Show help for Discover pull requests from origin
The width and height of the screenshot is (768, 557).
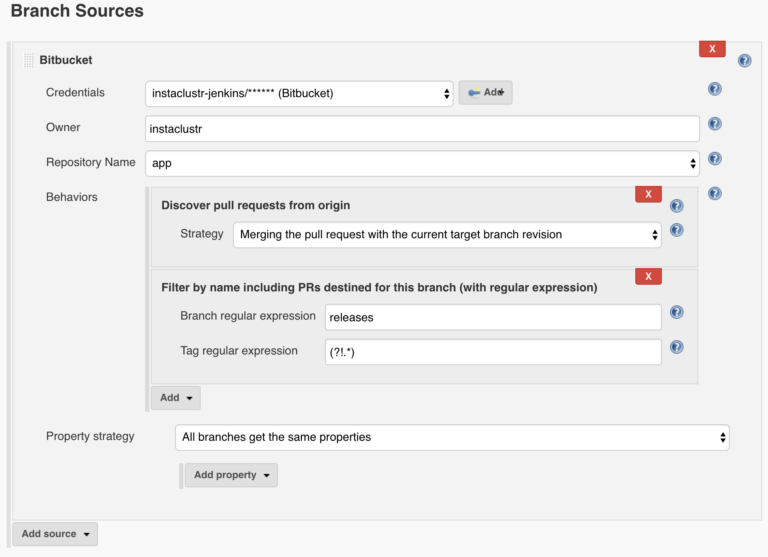click(x=676, y=206)
